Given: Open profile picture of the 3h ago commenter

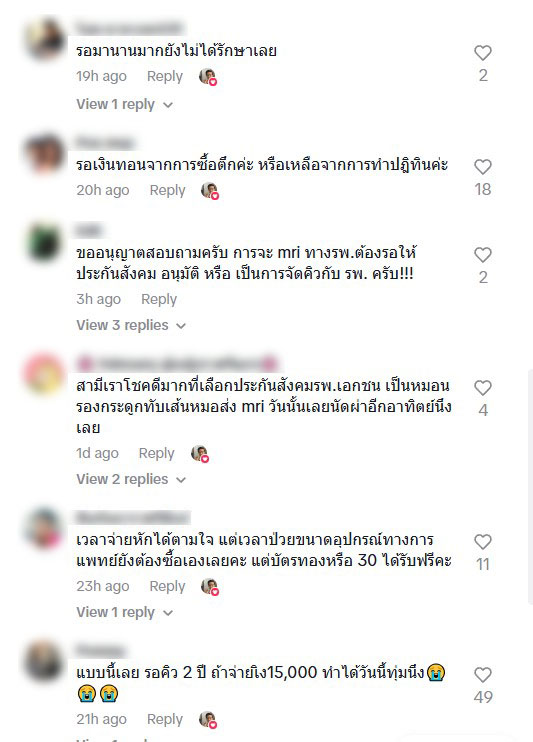Looking at the screenshot, I should pos(44,243).
